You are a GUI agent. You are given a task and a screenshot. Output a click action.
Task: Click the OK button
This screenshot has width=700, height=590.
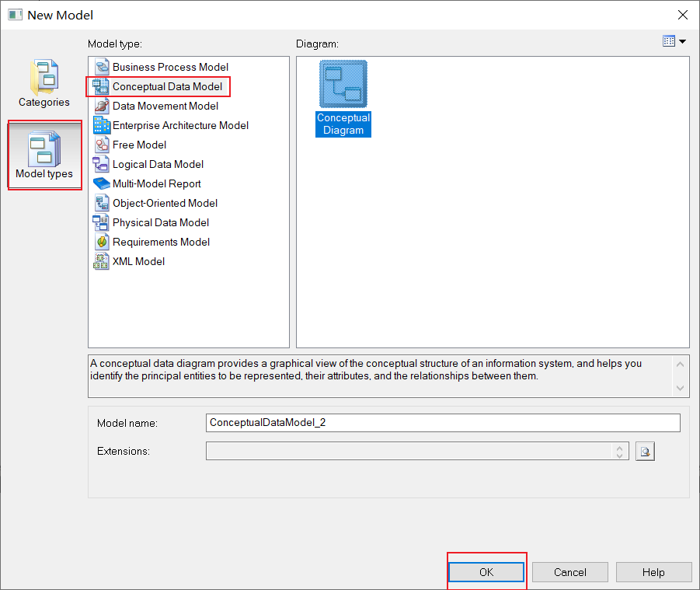pyautogui.click(x=486, y=572)
